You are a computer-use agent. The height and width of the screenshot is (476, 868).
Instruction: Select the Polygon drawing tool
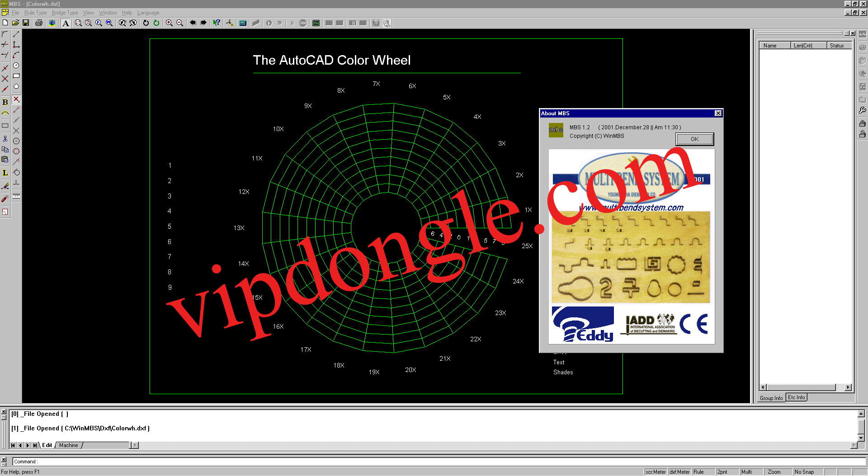16,85
